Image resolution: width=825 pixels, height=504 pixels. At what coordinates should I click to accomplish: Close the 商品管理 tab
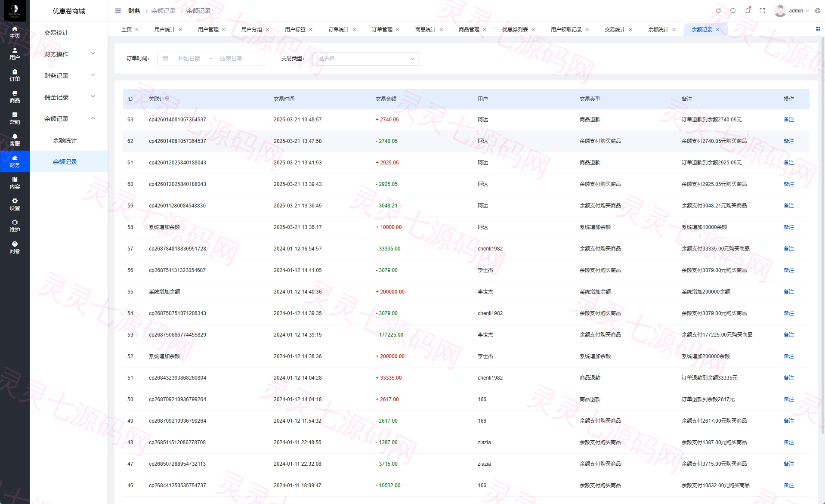pos(485,30)
